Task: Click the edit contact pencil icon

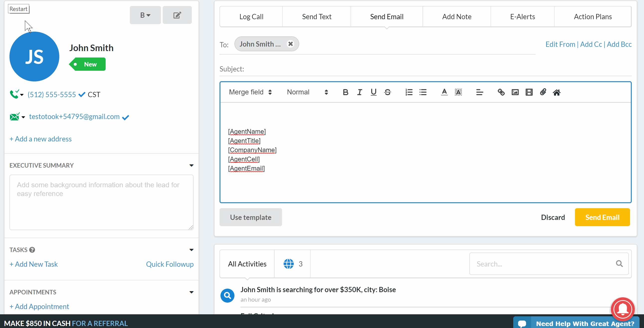Action: coord(177,15)
